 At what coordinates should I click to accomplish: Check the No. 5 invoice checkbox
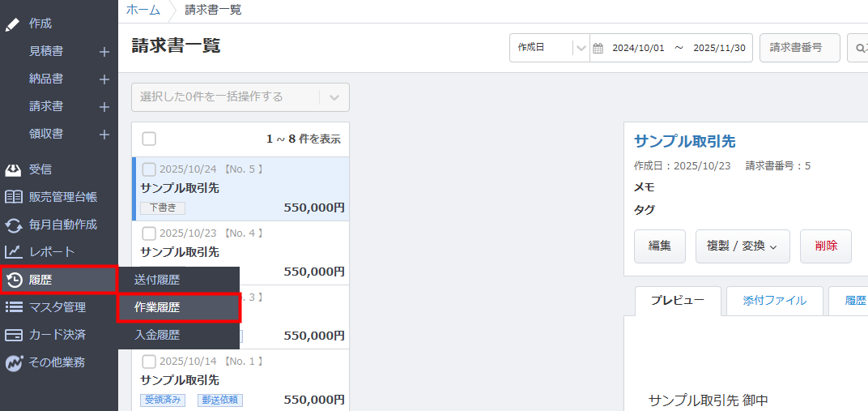tap(149, 169)
